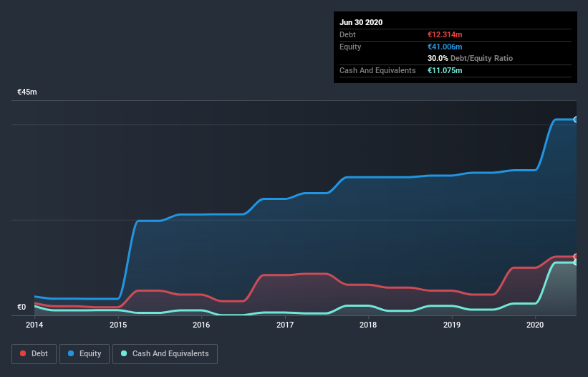The image size is (588, 377).
Task: Click the 2014 x-axis label
Action: pos(34,325)
